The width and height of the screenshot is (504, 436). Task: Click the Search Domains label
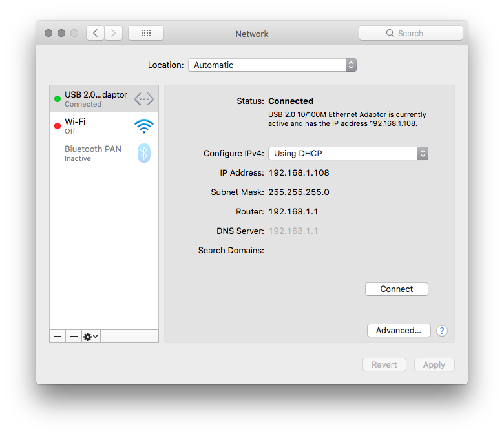(x=231, y=250)
